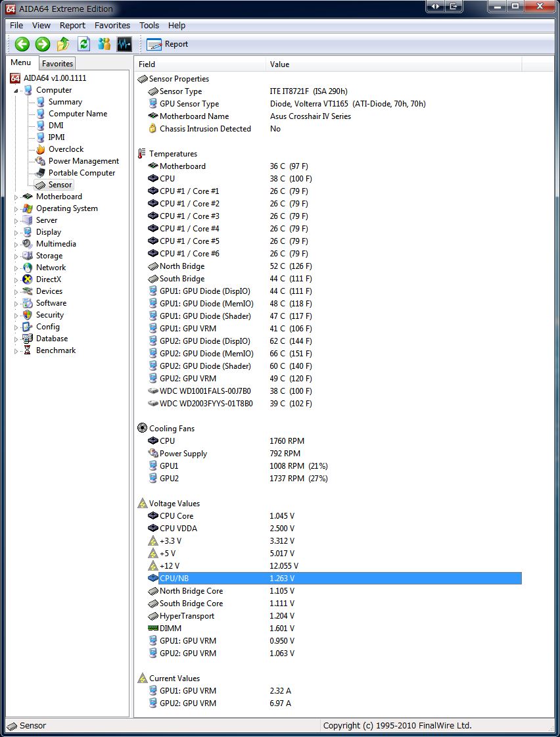Click the Devices icon in the tree

point(28,291)
